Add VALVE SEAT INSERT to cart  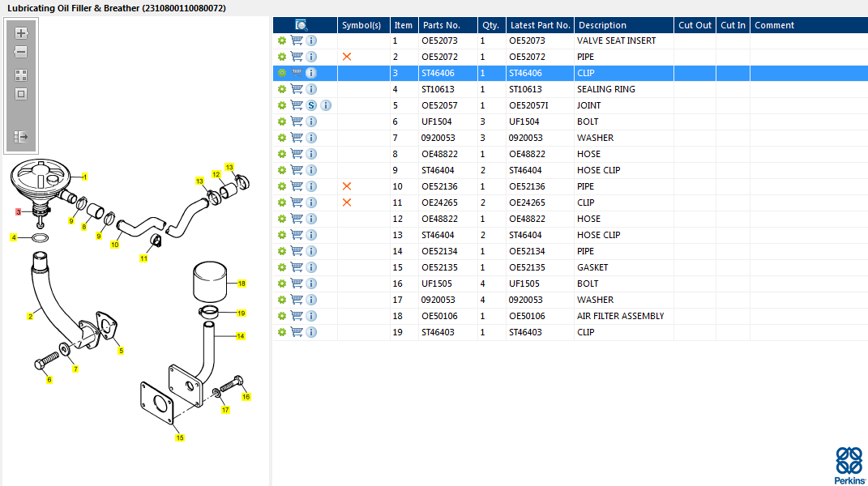point(297,40)
